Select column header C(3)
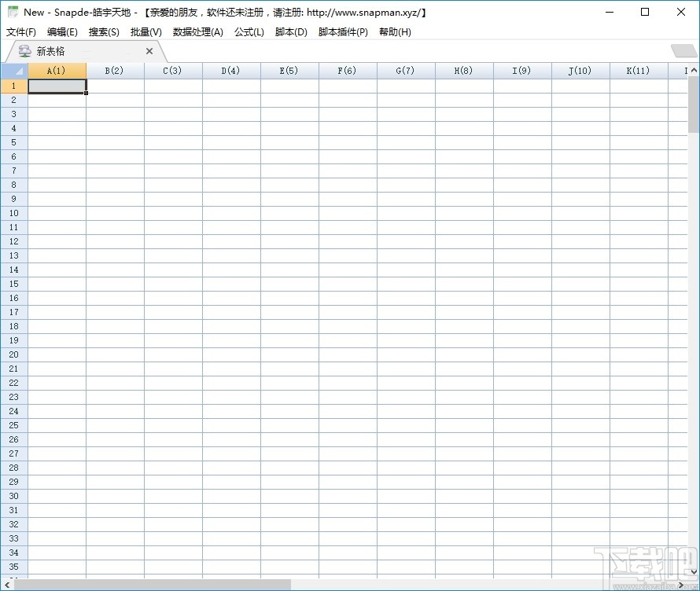 tap(173, 71)
